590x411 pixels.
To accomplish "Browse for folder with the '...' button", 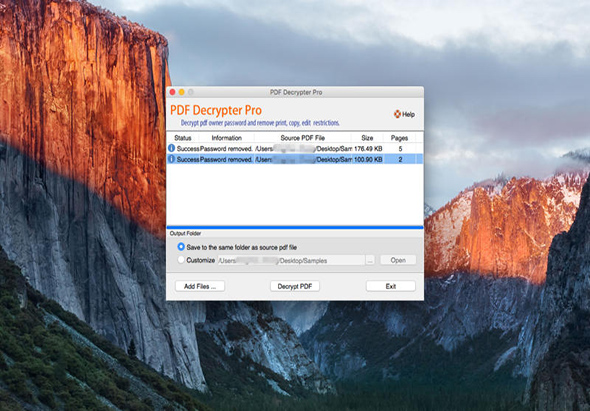I will click(x=370, y=260).
